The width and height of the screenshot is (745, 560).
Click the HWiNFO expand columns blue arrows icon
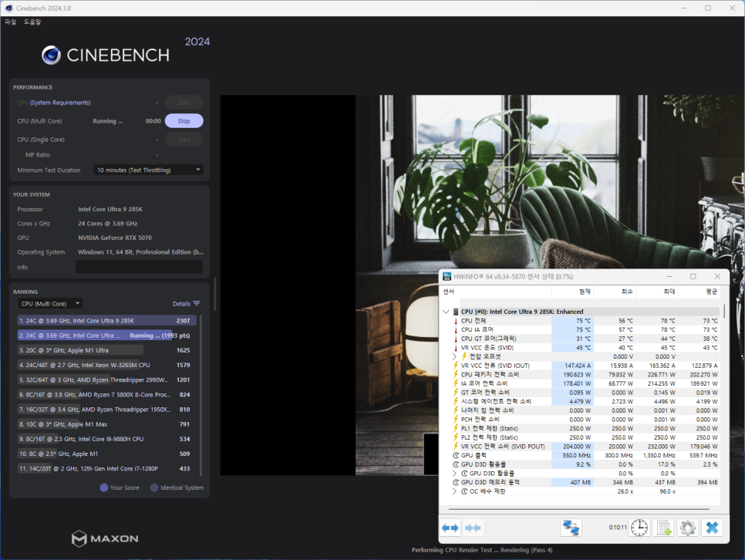(450, 528)
